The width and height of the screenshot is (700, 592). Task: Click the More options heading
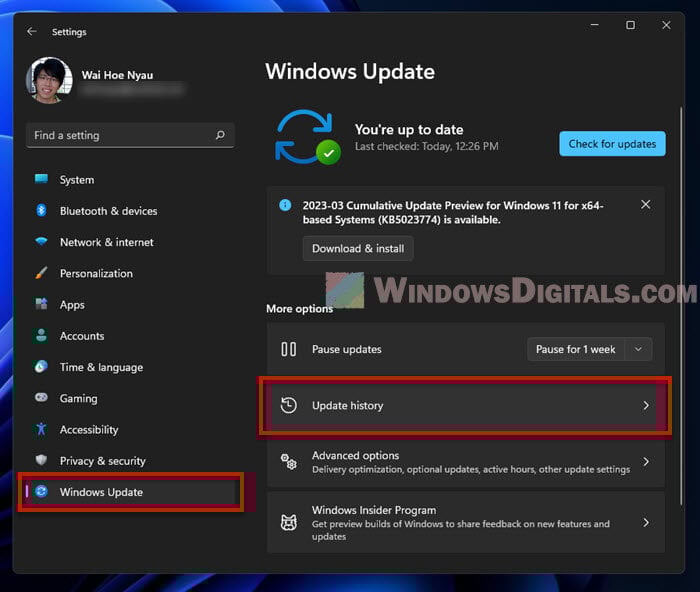[x=300, y=309]
